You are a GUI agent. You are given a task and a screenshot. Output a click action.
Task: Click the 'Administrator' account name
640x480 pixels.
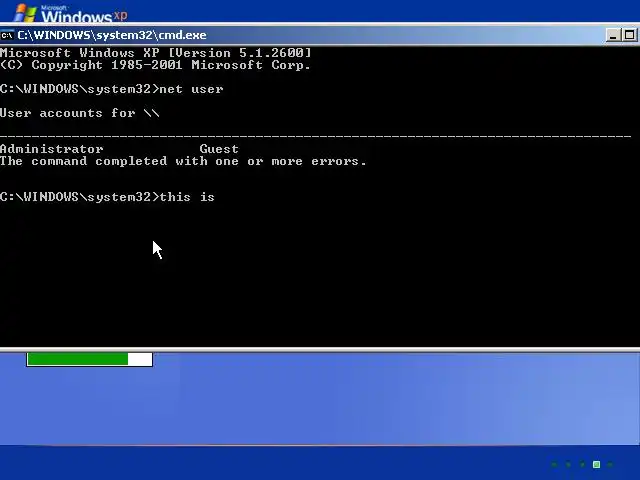[51, 149]
